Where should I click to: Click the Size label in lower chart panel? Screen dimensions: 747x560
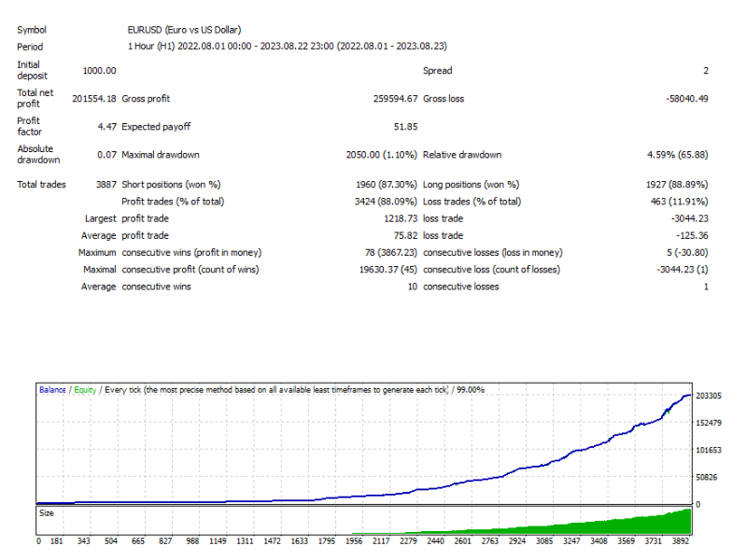47,512
